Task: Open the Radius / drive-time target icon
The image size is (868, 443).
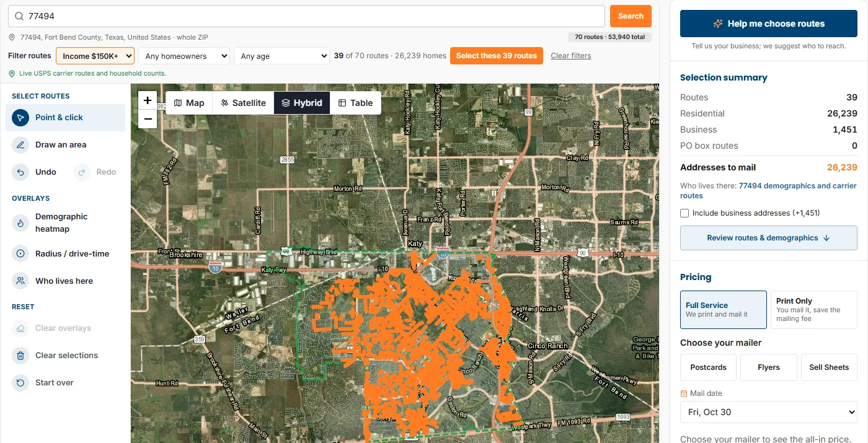Action: point(20,254)
